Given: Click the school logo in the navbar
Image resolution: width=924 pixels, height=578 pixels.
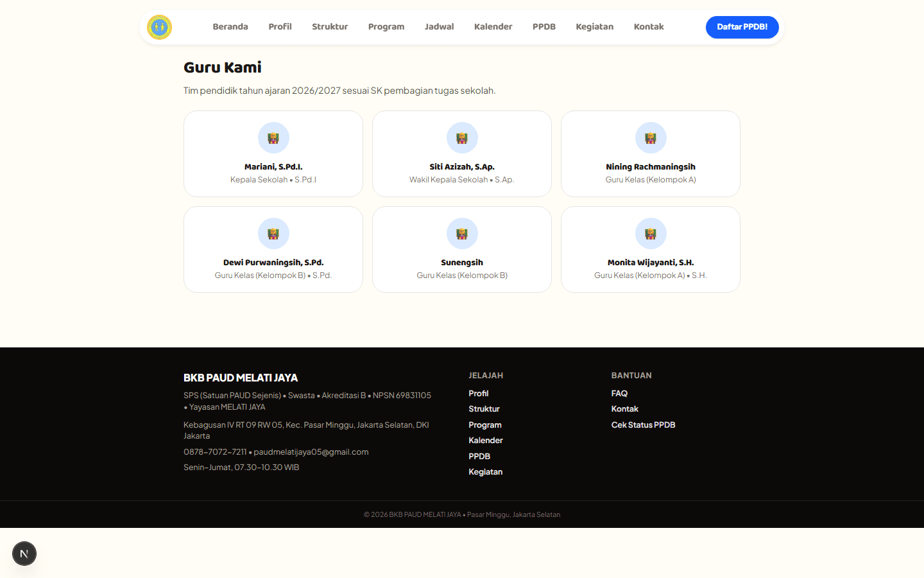Looking at the screenshot, I should click(x=159, y=27).
